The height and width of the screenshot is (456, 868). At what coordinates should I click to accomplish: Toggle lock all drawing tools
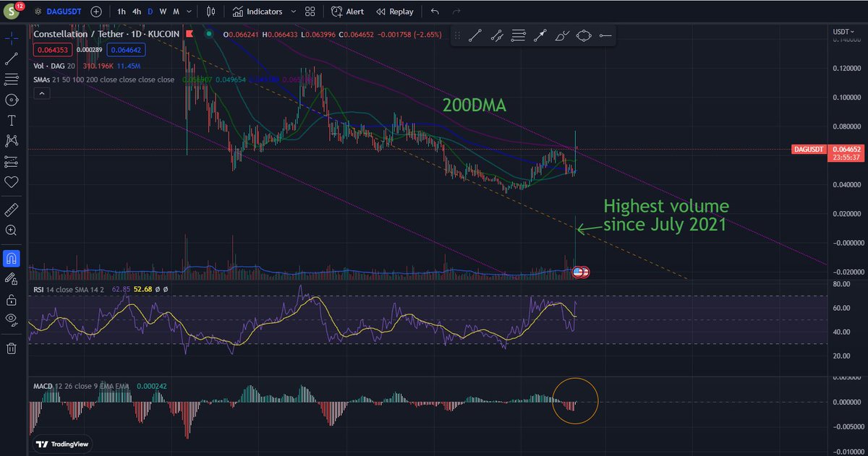pos(11,299)
